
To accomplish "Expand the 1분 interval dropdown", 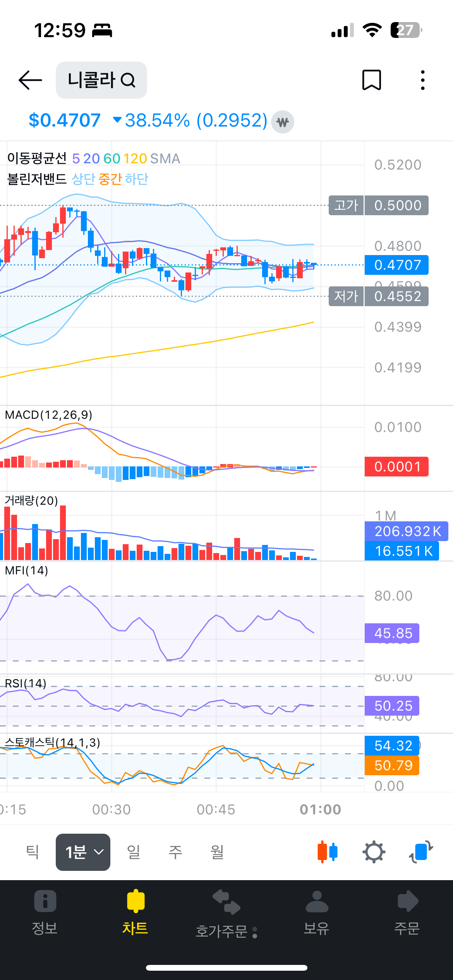I will pos(83,852).
